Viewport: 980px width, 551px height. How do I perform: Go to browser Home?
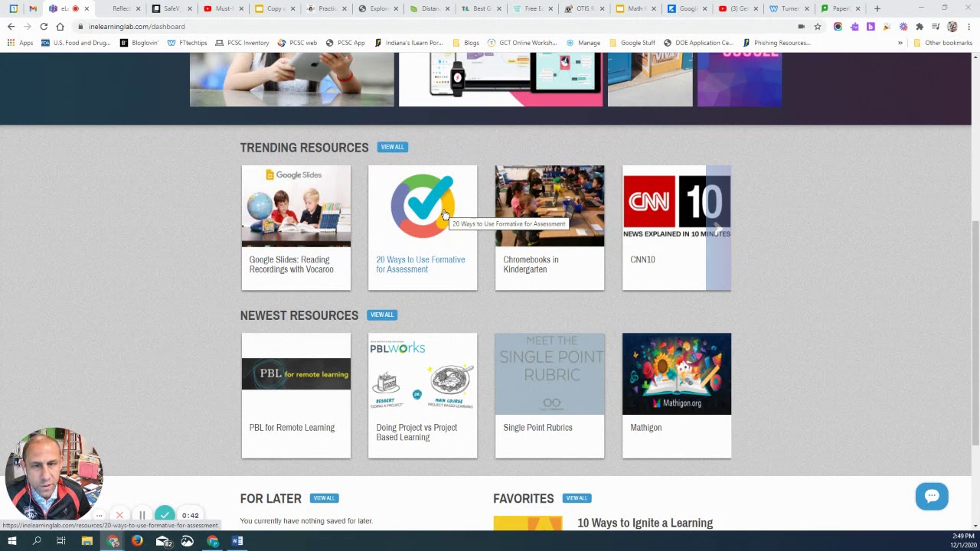coord(60,27)
